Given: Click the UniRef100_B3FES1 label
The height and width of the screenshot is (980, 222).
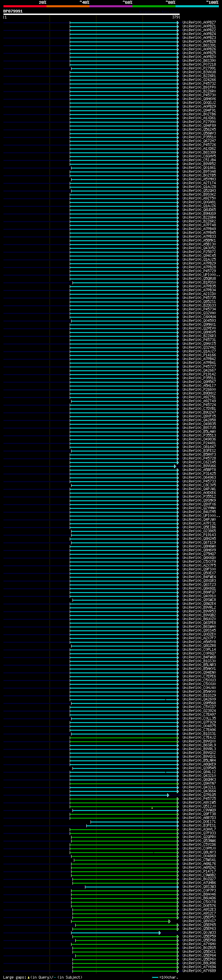Looking at the screenshot, I should pos(199,826).
